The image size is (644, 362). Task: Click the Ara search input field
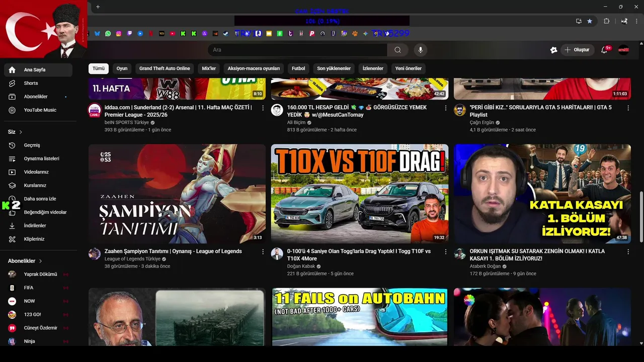(x=297, y=50)
